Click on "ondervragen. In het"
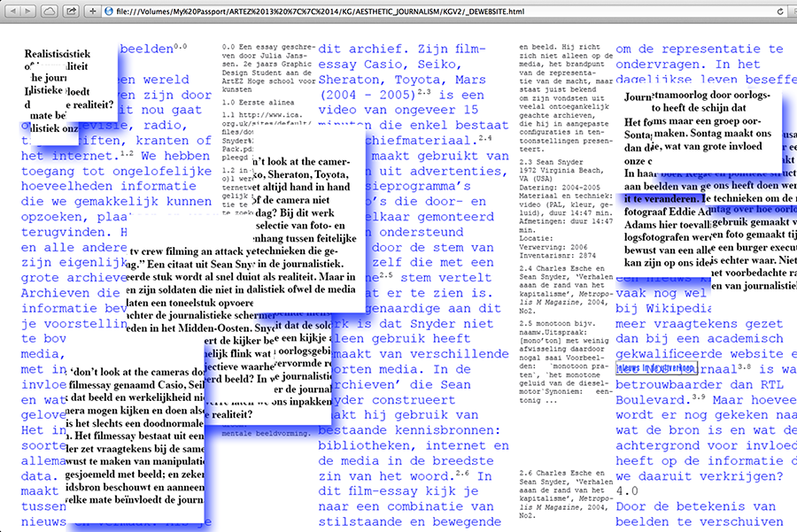The width and height of the screenshot is (797, 532). (688, 65)
